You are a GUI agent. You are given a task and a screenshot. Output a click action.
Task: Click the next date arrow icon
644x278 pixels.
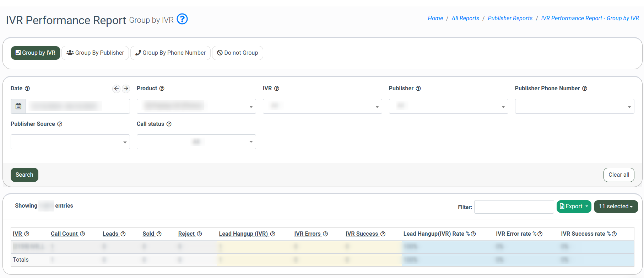pos(126,89)
